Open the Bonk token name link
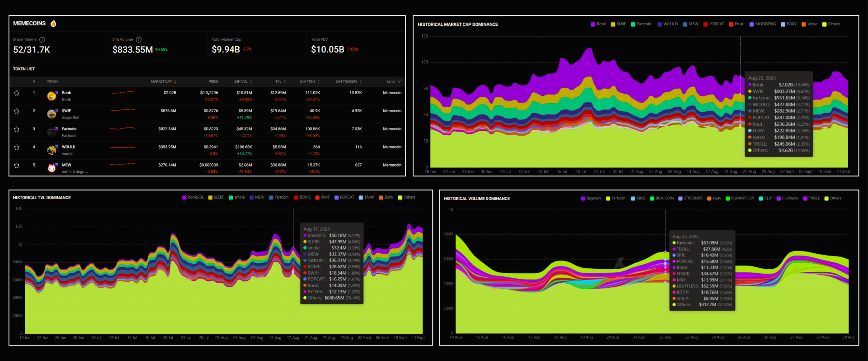Viewport: 868px width, 361px height. pyautogui.click(x=66, y=93)
